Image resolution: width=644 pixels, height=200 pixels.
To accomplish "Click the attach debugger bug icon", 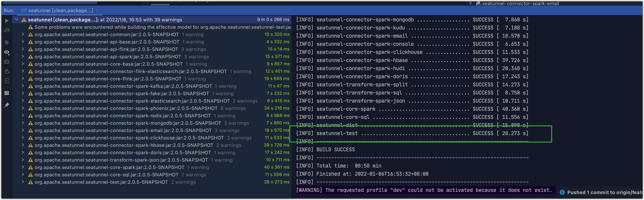I will 7,72.
